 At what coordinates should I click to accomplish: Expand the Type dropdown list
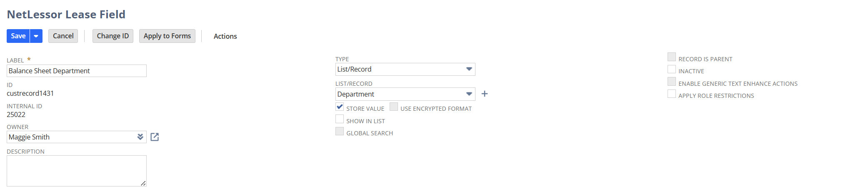tap(469, 69)
